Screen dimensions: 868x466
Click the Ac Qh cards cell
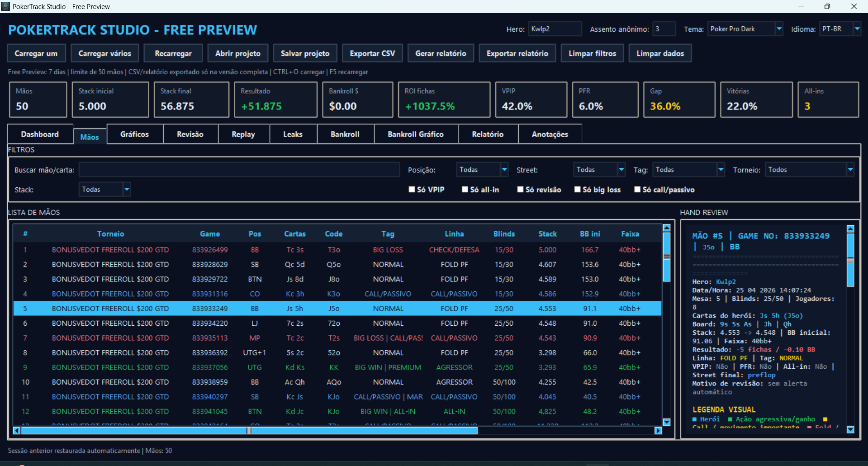295,382
